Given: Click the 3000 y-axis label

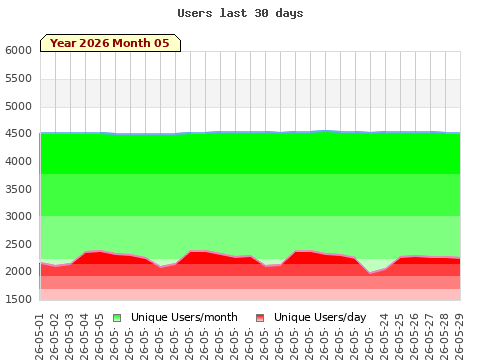Looking at the screenshot, I should (x=18, y=216).
